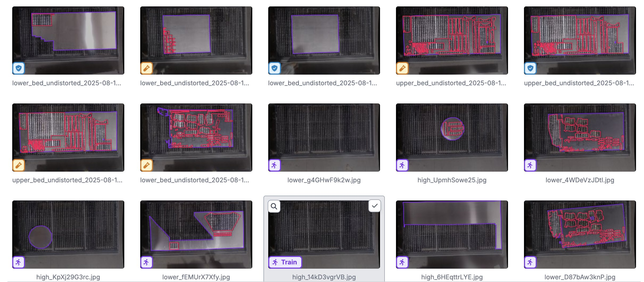Select filename high_14kD3vgrVB.jpg

coord(324,277)
